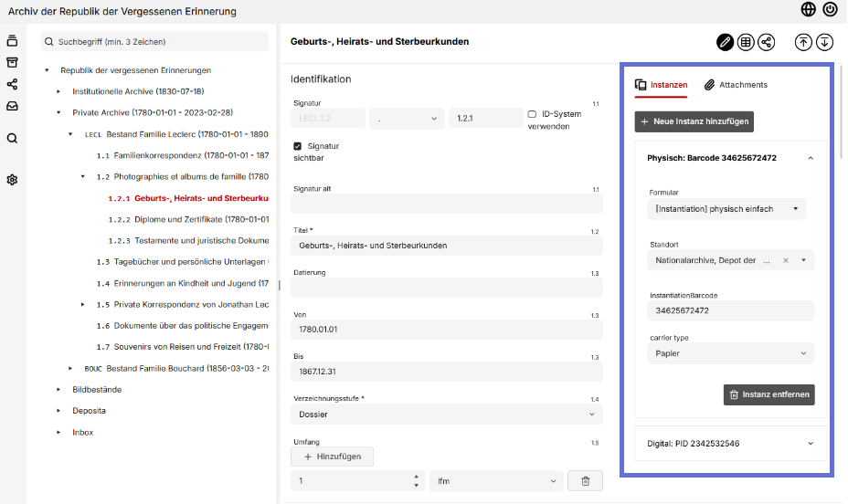
Task: Delete the Umfang entry with trash icon
Action: click(585, 481)
